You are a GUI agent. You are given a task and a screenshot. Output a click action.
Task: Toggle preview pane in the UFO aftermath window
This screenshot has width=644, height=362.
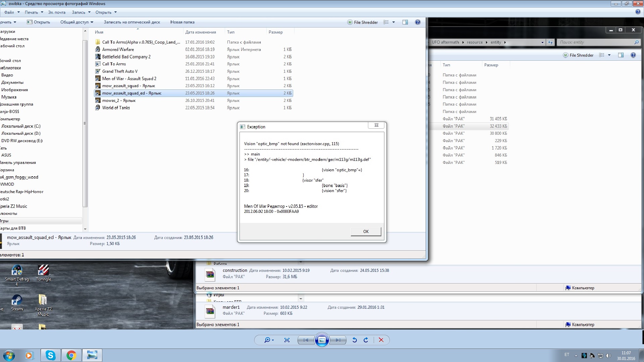[621, 55]
